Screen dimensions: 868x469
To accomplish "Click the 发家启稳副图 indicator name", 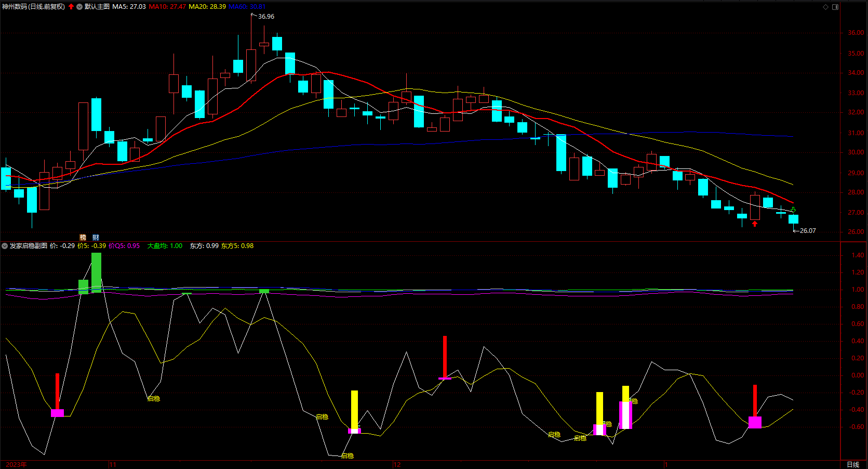I will [29, 246].
